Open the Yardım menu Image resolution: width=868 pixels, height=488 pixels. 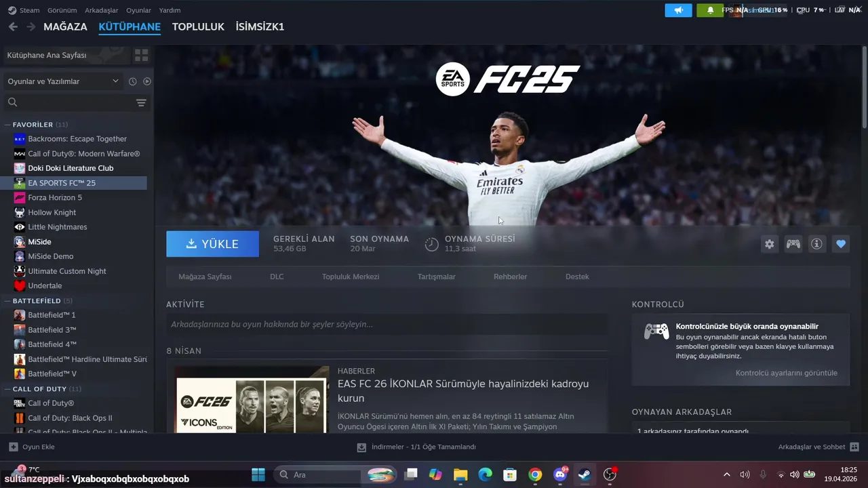pos(170,10)
